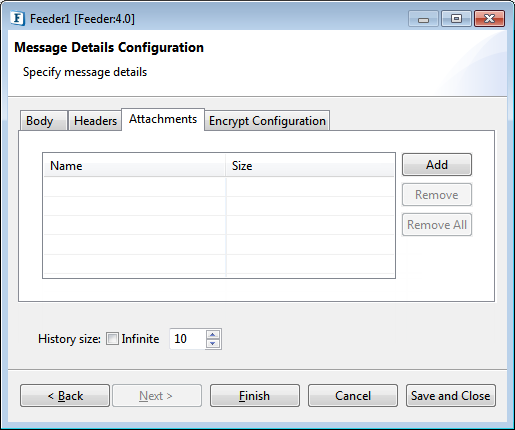Image resolution: width=515 pixels, height=430 pixels.
Task: Maximize the Feeder1 window
Action: pyautogui.click(x=456, y=19)
